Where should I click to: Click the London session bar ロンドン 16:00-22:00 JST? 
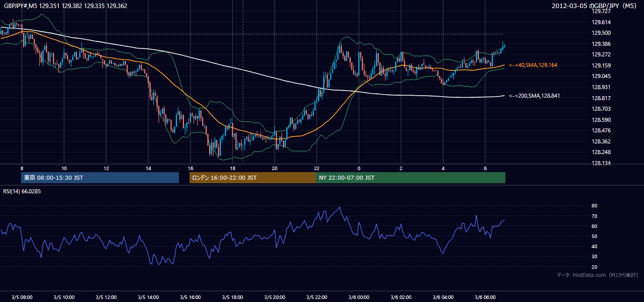(x=252, y=178)
